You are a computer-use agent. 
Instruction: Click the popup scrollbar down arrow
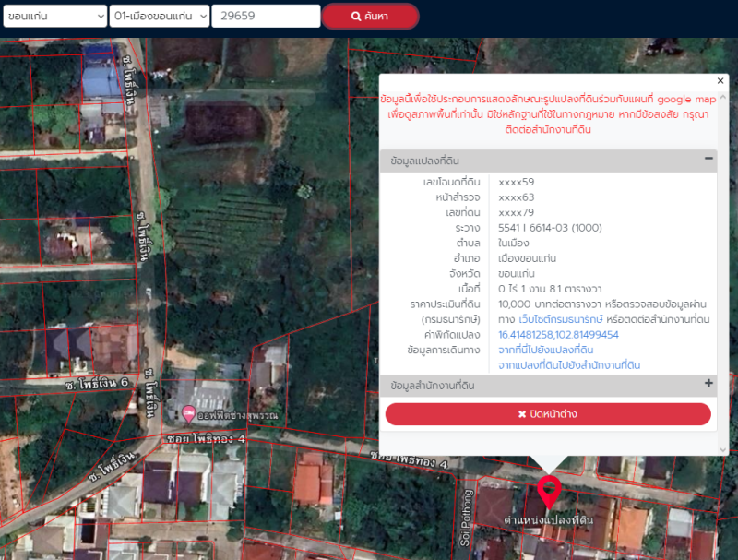[721, 450]
